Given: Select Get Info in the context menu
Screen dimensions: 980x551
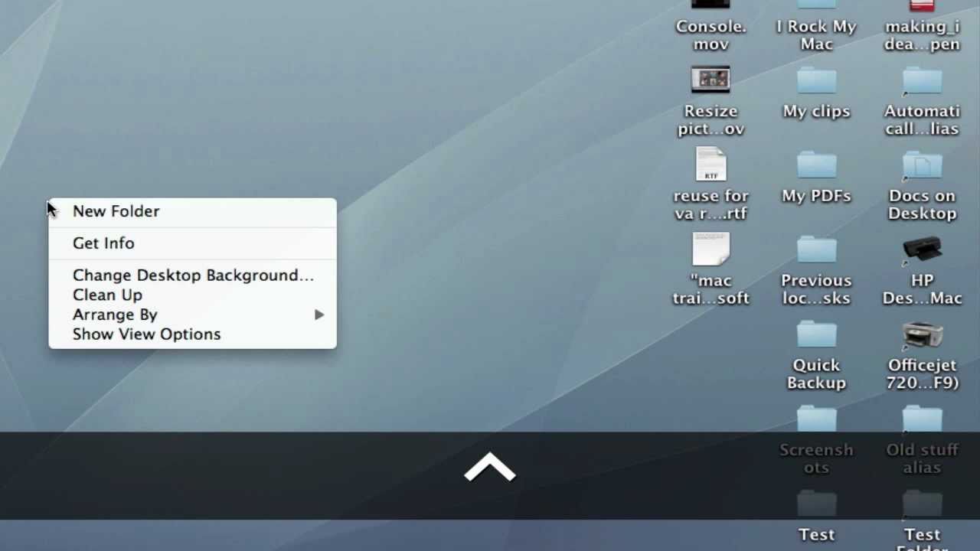Looking at the screenshot, I should [192, 243].
